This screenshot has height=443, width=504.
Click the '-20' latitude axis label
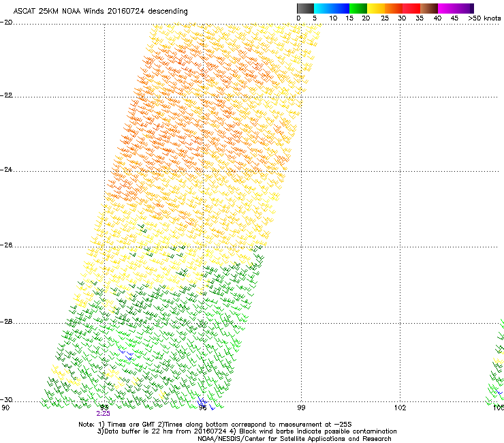pos(6,22)
